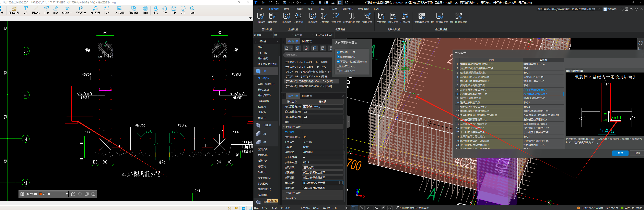Switch to the 工程量 ribbon tab

tap(298, 9)
